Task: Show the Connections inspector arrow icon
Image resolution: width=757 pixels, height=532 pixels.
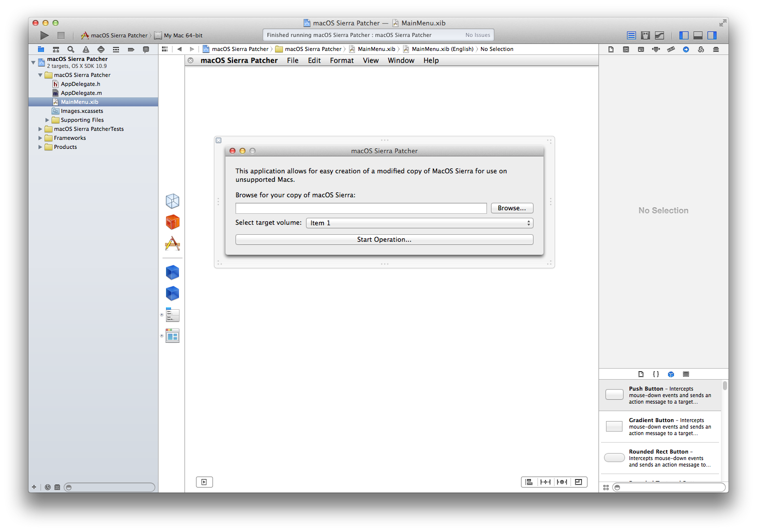Action: [686, 49]
